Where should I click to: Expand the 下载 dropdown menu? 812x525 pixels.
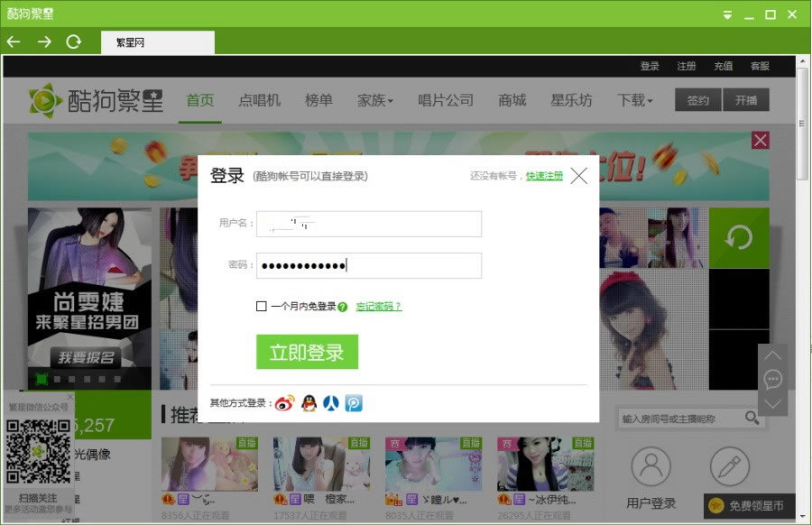pos(634,100)
